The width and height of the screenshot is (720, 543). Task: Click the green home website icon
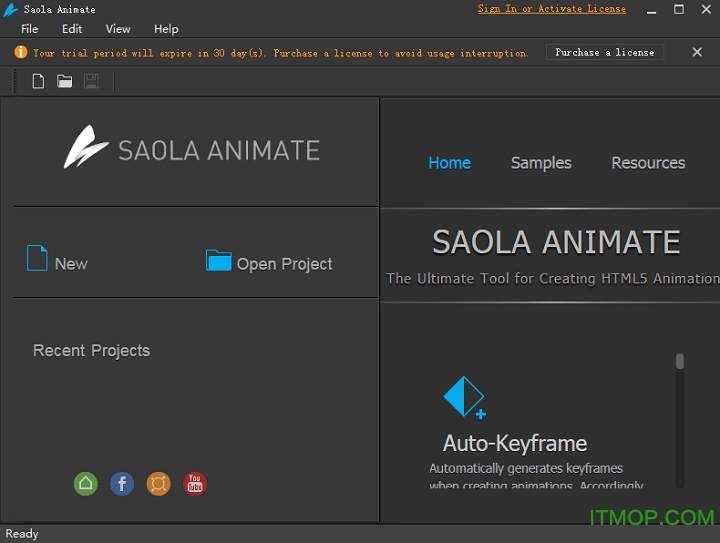point(86,484)
